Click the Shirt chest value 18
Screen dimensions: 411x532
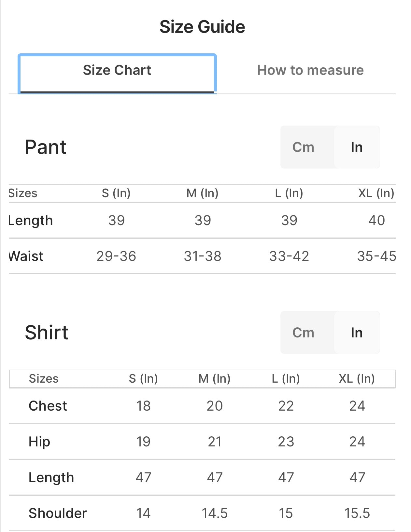(x=143, y=406)
